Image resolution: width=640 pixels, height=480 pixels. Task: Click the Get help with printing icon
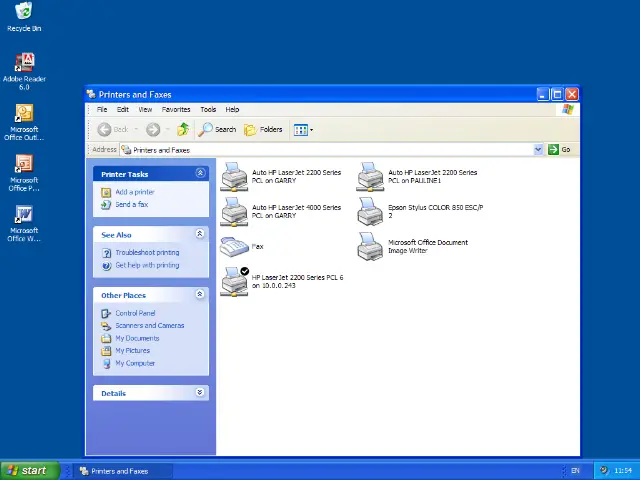point(106,266)
